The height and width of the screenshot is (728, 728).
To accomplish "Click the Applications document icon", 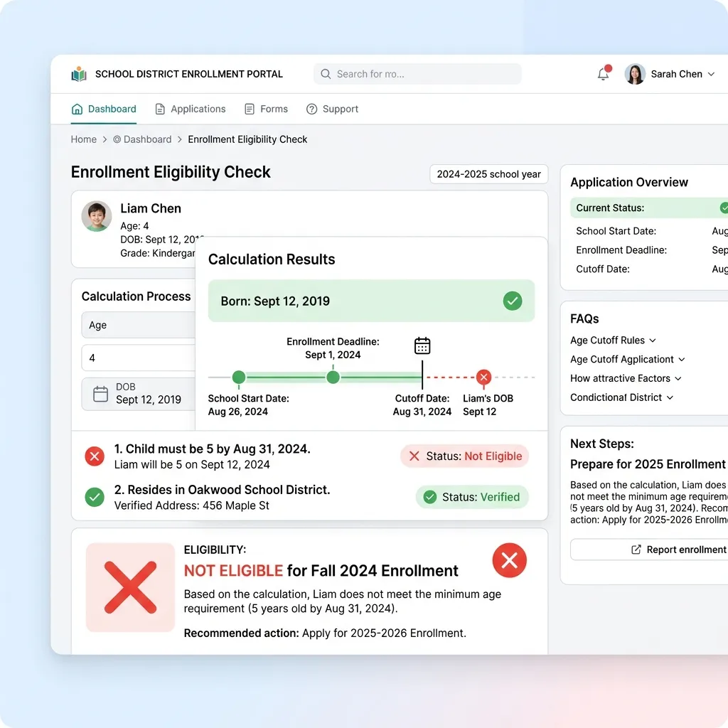I will (160, 109).
